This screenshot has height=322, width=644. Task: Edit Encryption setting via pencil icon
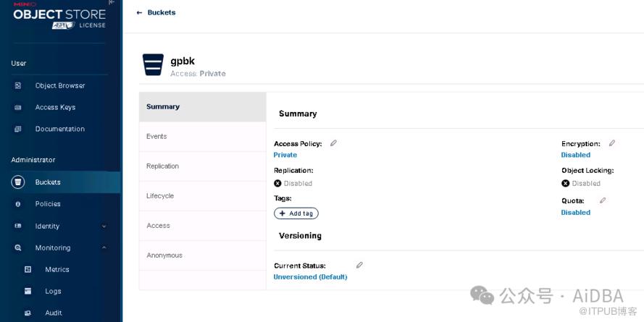[612, 143]
